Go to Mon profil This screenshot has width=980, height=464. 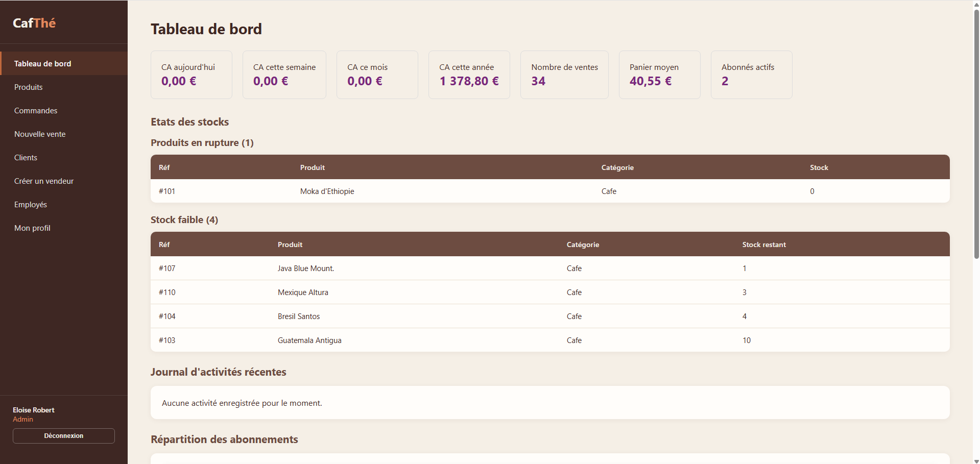[x=64, y=228]
